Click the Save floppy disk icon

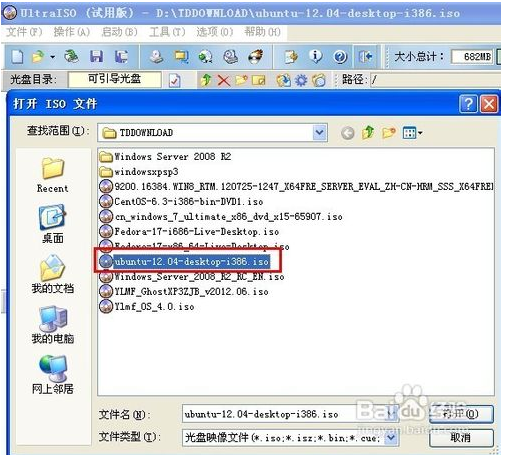coord(96,57)
